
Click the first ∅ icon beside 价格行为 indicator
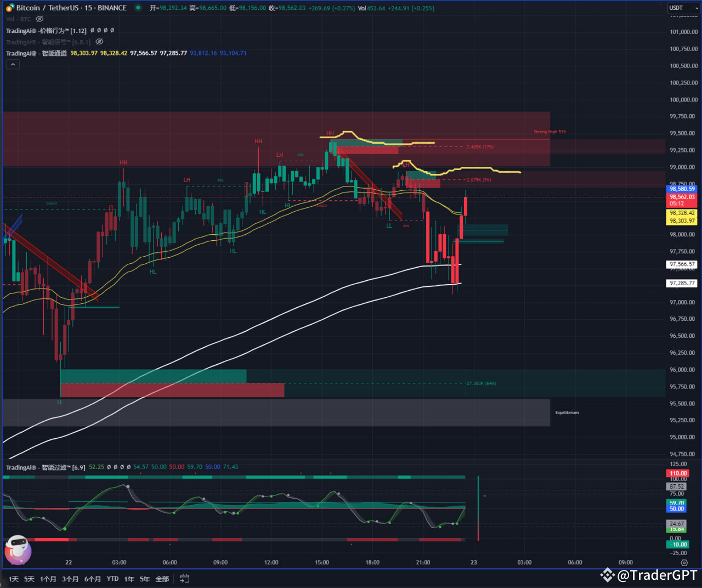pos(92,31)
